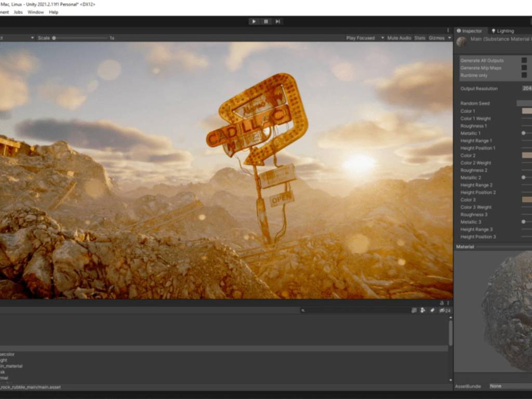The image size is (532, 399).
Task: Open the AssetBundle None dropdown
Action: click(511, 386)
